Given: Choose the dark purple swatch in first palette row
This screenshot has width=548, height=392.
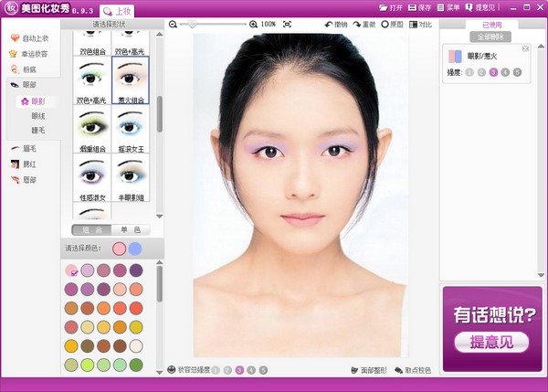Looking at the screenshot, I should pos(136,270).
